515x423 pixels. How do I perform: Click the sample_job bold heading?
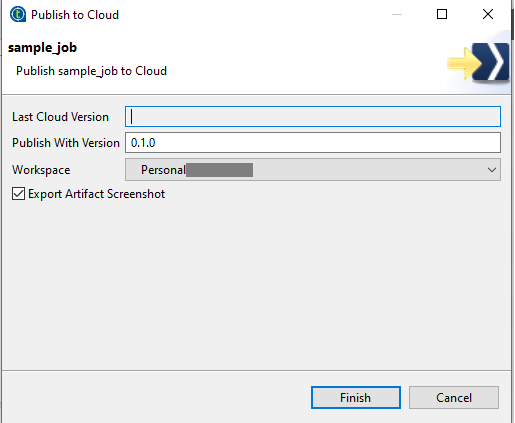tap(42, 48)
